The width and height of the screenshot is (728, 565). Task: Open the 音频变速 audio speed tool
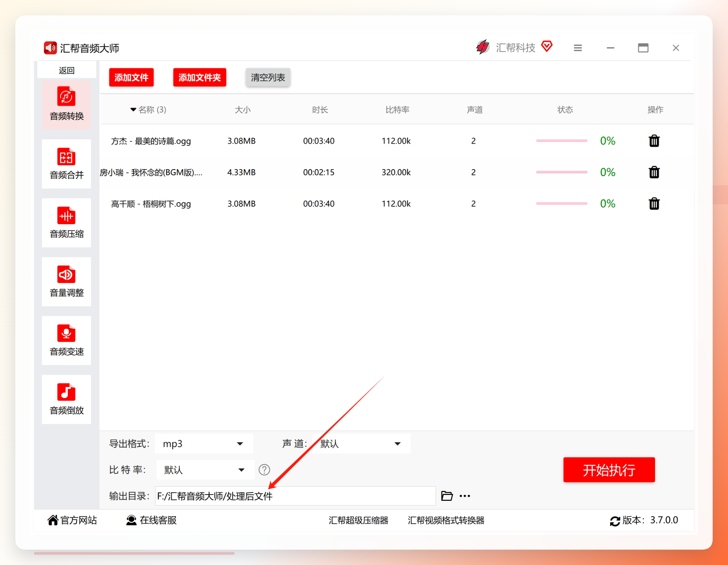[66, 340]
